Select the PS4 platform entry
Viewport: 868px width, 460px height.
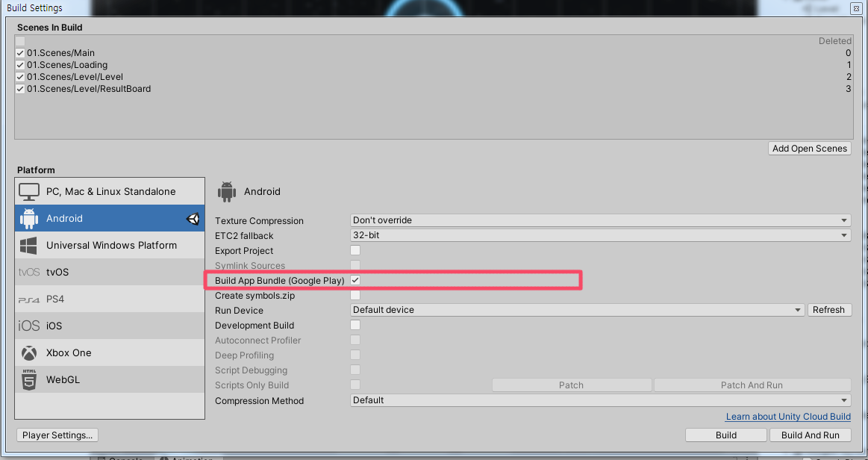110,299
